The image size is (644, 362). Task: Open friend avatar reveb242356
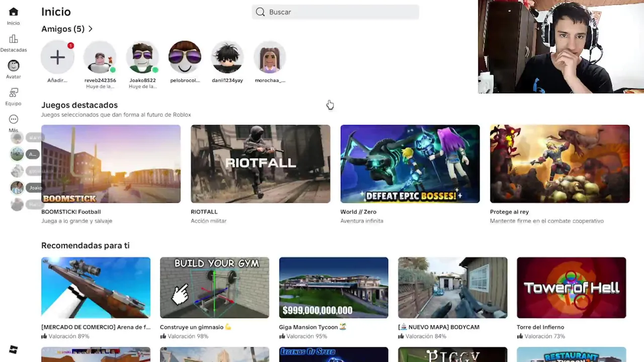click(x=100, y=57)
